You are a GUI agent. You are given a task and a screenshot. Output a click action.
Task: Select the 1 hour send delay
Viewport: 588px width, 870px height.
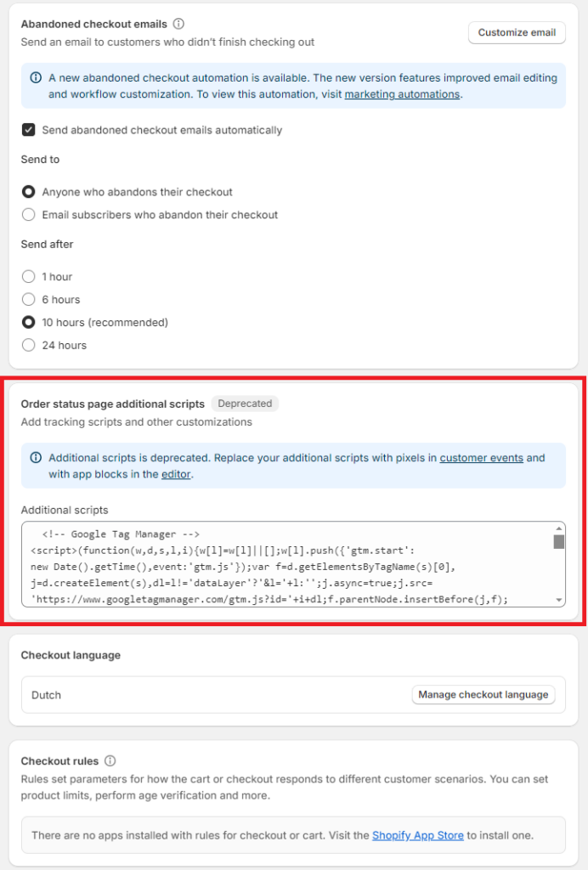(x=29, y=276)
